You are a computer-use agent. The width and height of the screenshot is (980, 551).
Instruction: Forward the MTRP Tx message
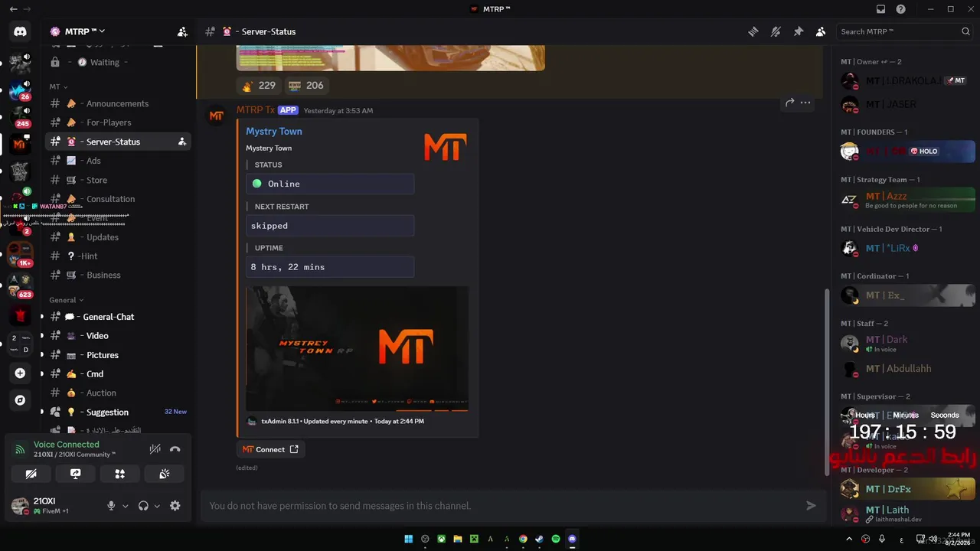click(x=789, y=103)
